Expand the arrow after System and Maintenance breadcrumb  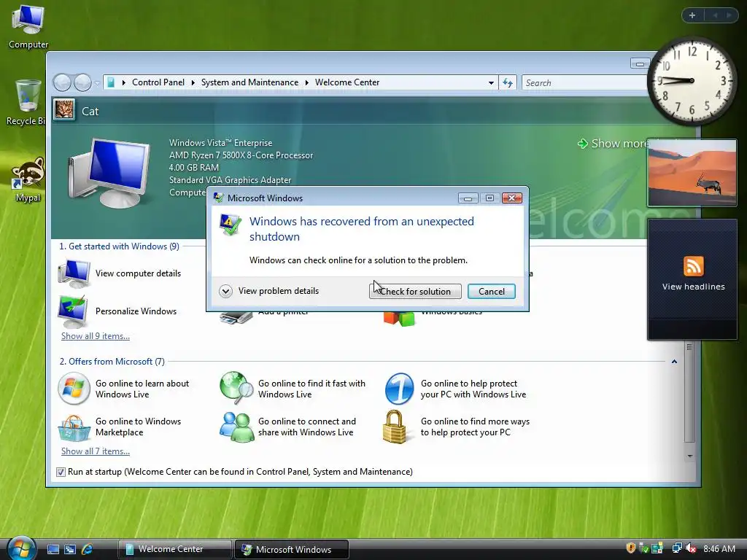click(x=307, y=83)
